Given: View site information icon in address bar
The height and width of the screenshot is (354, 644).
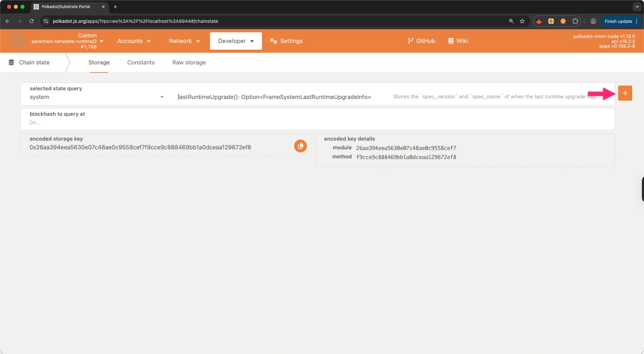Looking at the screenshot, I should tap(46, 21).
